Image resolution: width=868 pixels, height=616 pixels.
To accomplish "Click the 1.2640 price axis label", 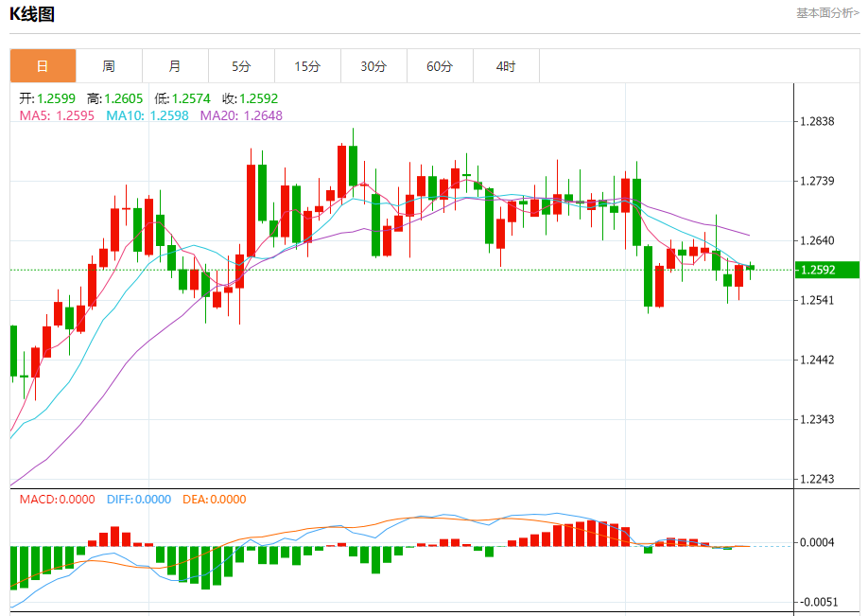I will point(817,240).
